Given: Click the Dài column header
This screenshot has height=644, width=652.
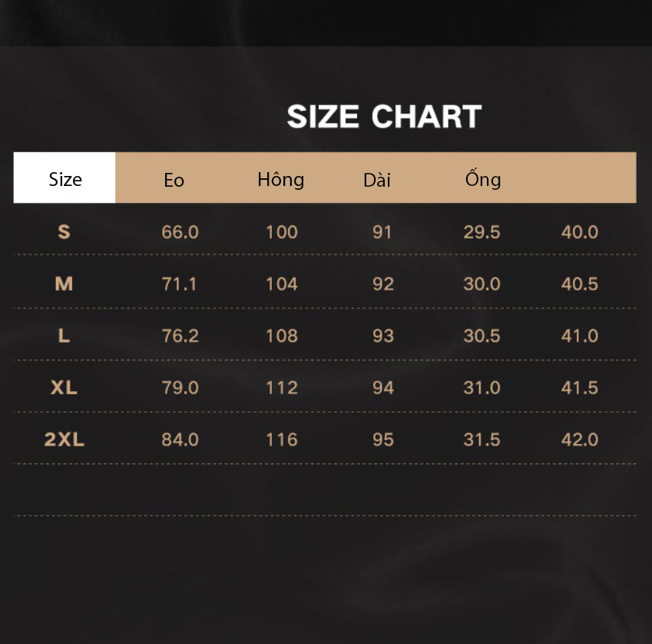Looking at the screenshot, I should (377, 180).
